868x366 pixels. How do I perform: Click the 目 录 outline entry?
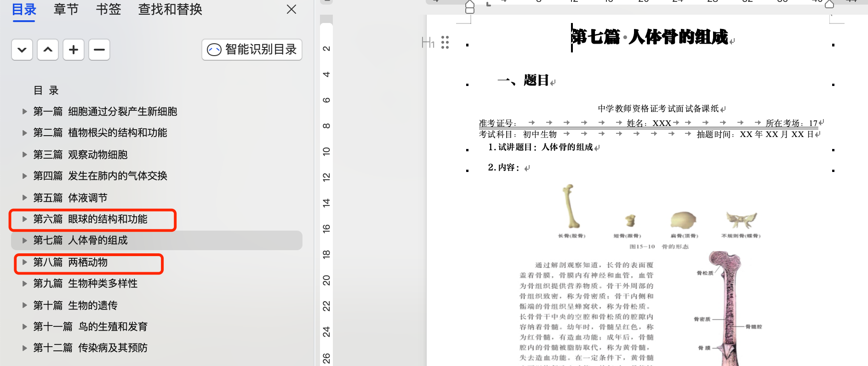[x=46, y=91]
